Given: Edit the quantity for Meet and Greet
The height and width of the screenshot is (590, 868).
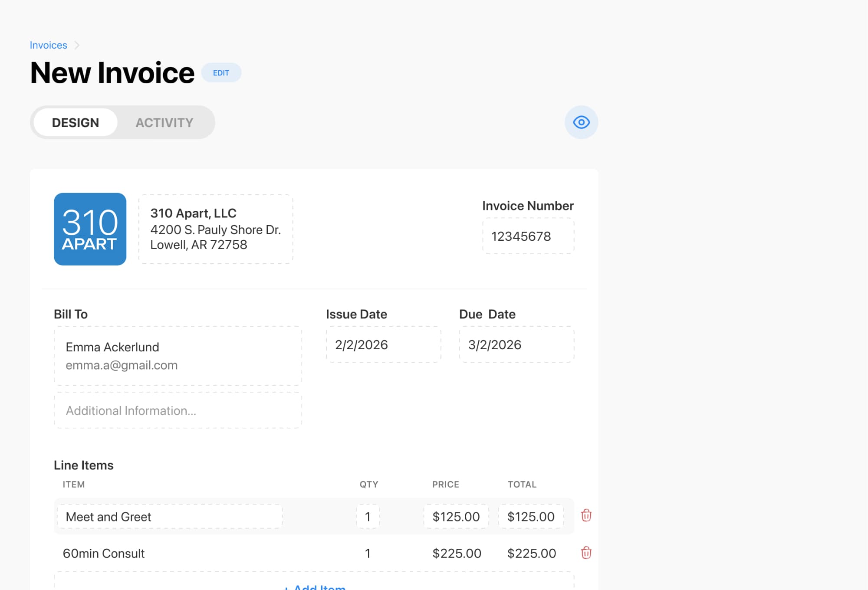Looking at the screenshot, I should (x=368, y=516).
